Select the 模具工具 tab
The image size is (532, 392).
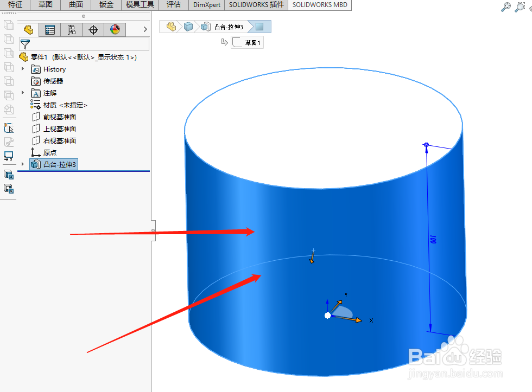[140, 5]
